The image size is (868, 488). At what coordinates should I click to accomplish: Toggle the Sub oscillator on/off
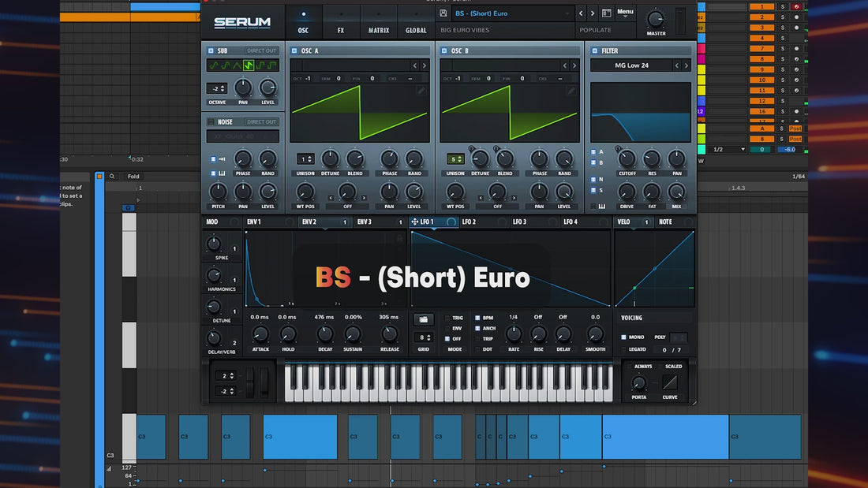click(211, 51)
